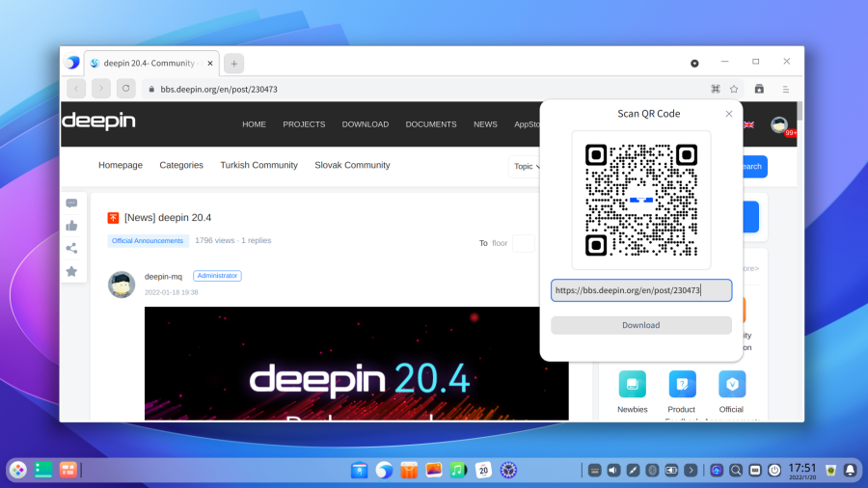The image size is (868, 488).
Task: Open the Official Announcements category icon
Action: (732, 384)
